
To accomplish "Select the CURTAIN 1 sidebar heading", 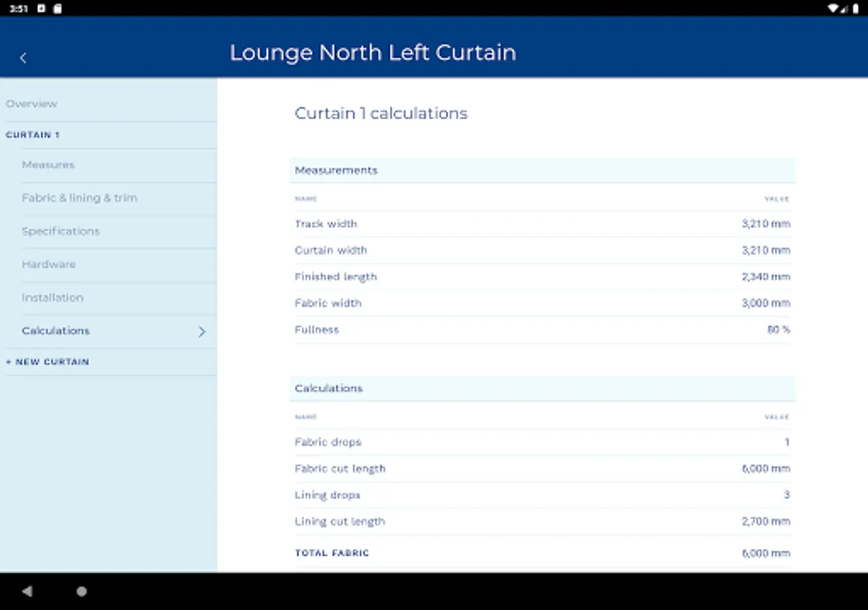I will (33, 135).
